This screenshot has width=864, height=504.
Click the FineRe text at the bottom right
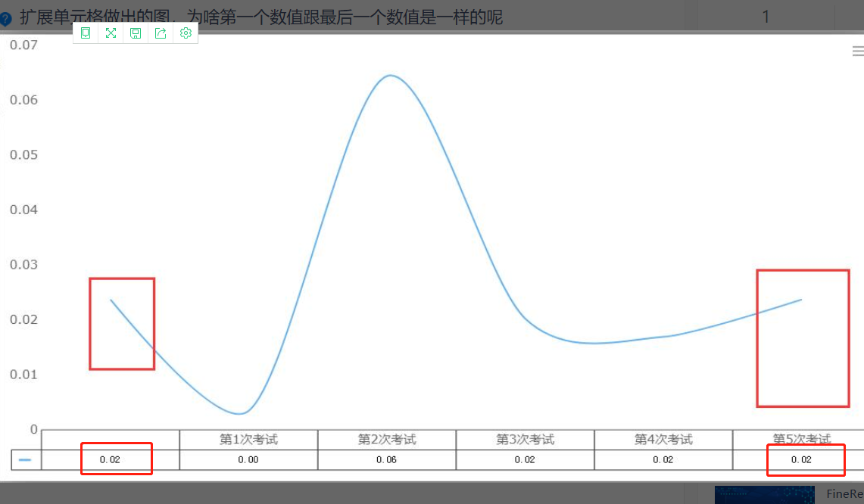point(845,494)
